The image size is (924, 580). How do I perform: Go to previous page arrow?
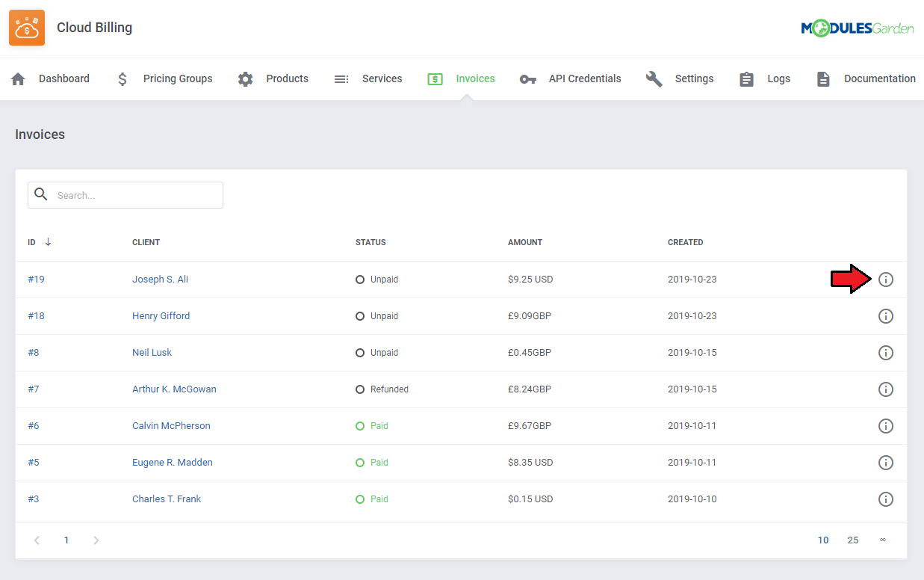(x=37, y=540)
